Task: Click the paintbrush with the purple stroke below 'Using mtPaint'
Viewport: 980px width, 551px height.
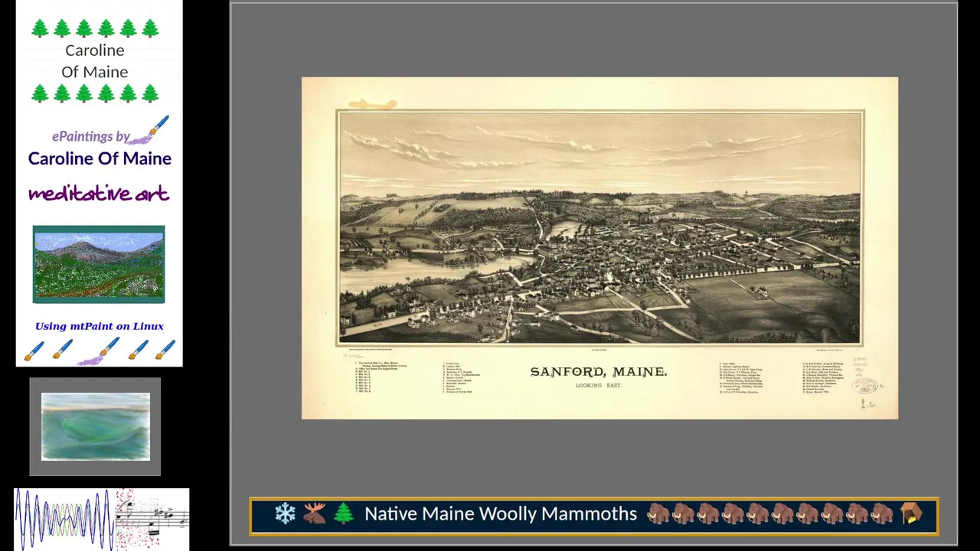Action: tap(100, 351)
